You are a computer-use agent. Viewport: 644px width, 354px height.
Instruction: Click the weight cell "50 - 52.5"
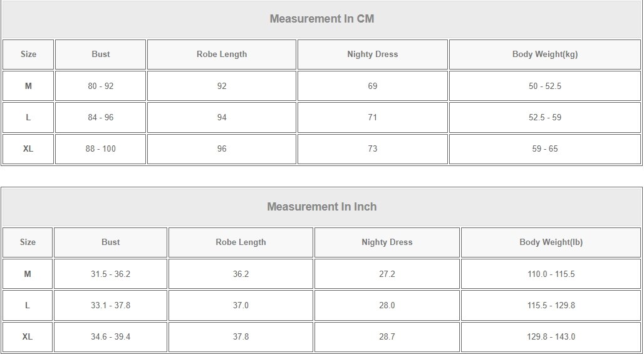click(x=544, y=86)
